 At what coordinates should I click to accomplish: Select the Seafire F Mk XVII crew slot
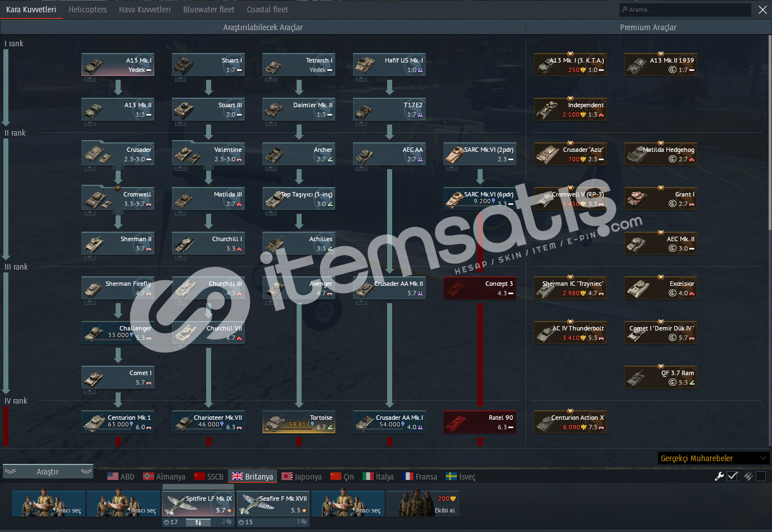pos(273,504)
